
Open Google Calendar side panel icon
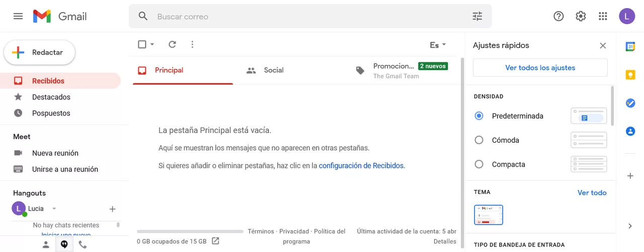630,46
